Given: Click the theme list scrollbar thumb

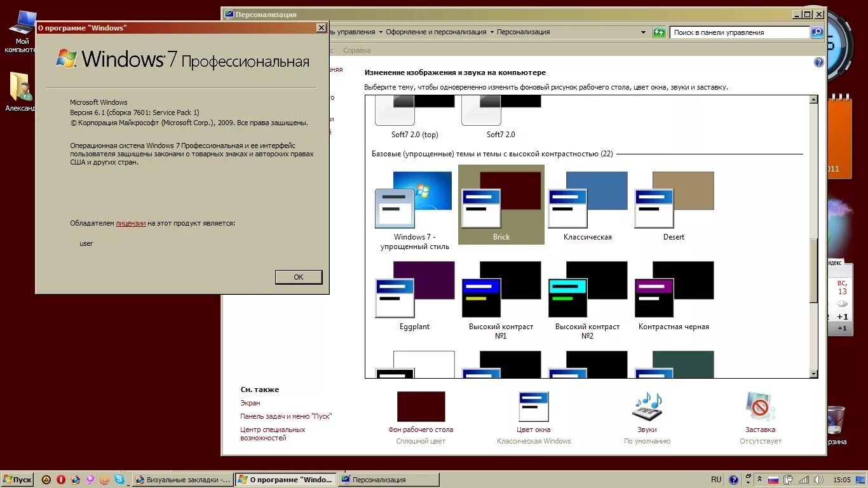Looking at the screenshot, I should pos(813,271).
